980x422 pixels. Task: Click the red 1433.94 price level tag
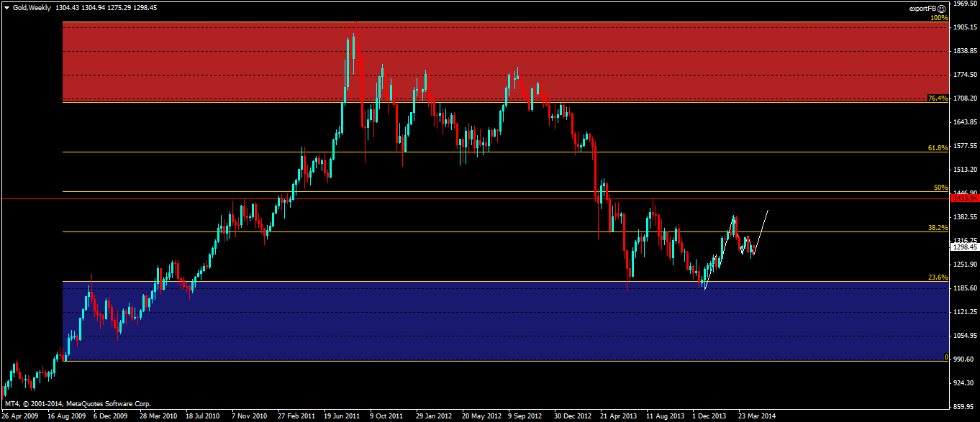click(x=964, y=198)
